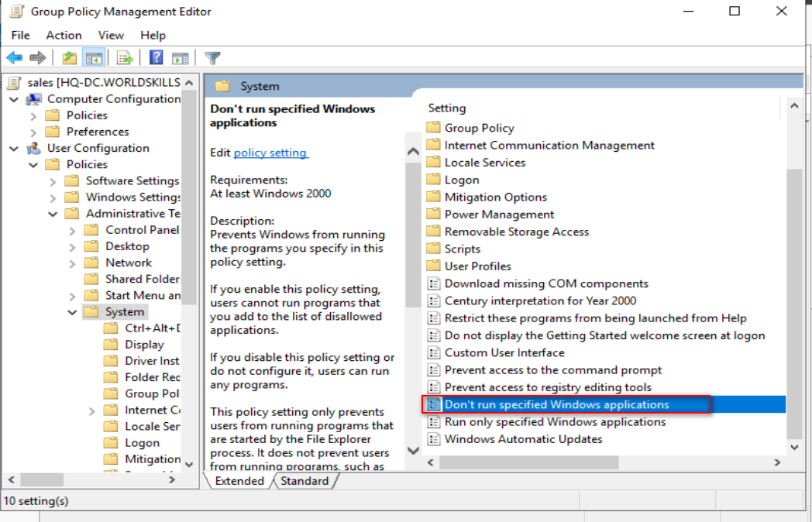Image resolution: width=812 pixels, height=522 pixels.
Task: Click the up-level folder toolbar icon
Action: click(69, 57)
